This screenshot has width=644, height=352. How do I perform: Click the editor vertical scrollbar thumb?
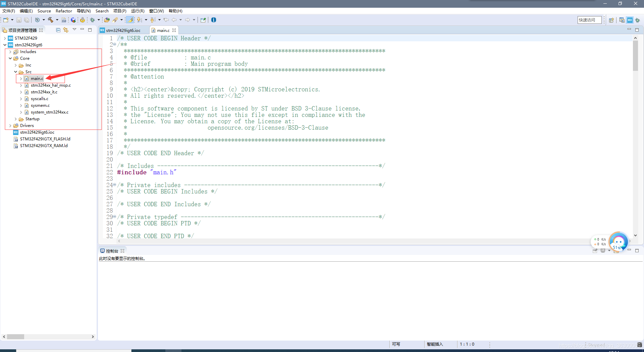[635, 56]
